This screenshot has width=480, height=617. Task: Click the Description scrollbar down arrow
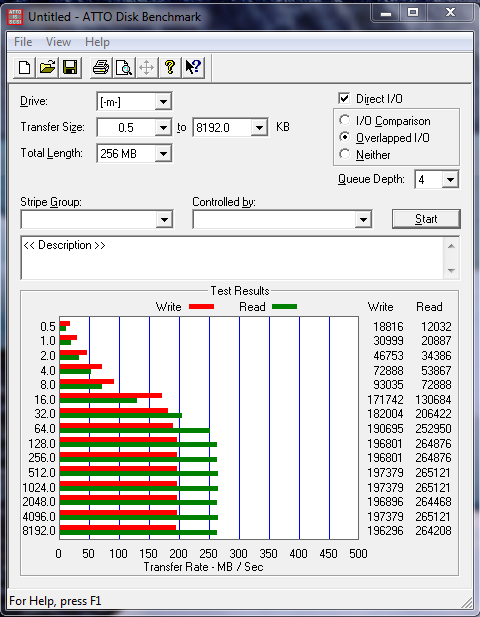(451, 271)
